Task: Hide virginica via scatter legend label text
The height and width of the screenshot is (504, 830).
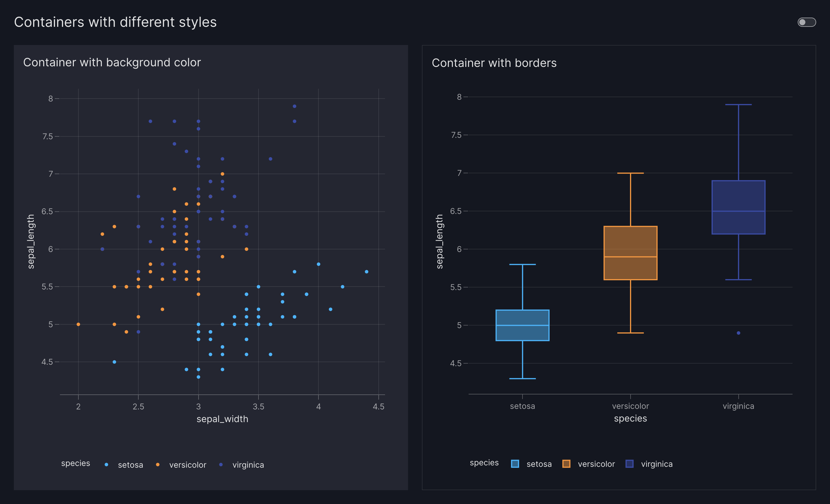Action: (248, 465)
